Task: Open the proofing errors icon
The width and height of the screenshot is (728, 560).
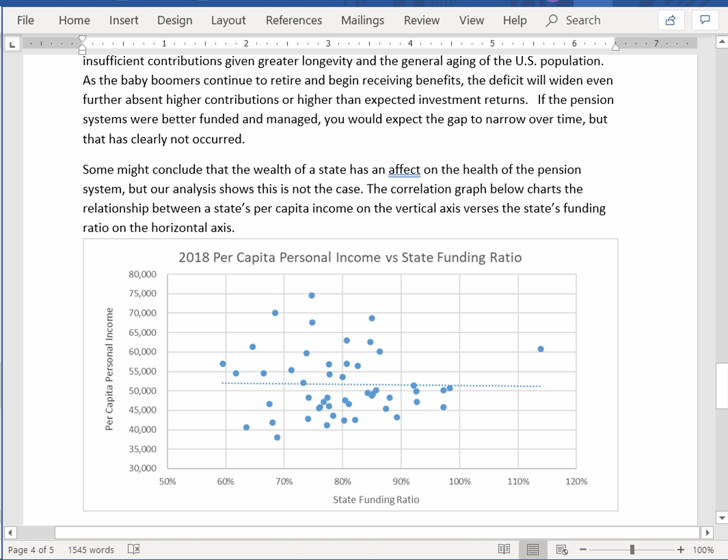Action: (134, 549)
